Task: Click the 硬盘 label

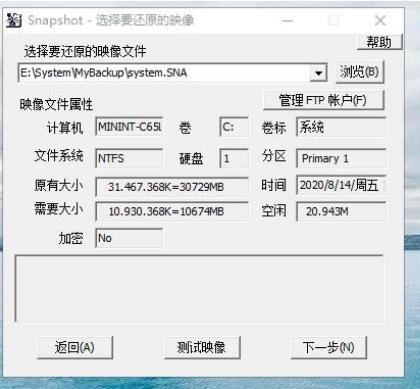Action: coord(191,159)
